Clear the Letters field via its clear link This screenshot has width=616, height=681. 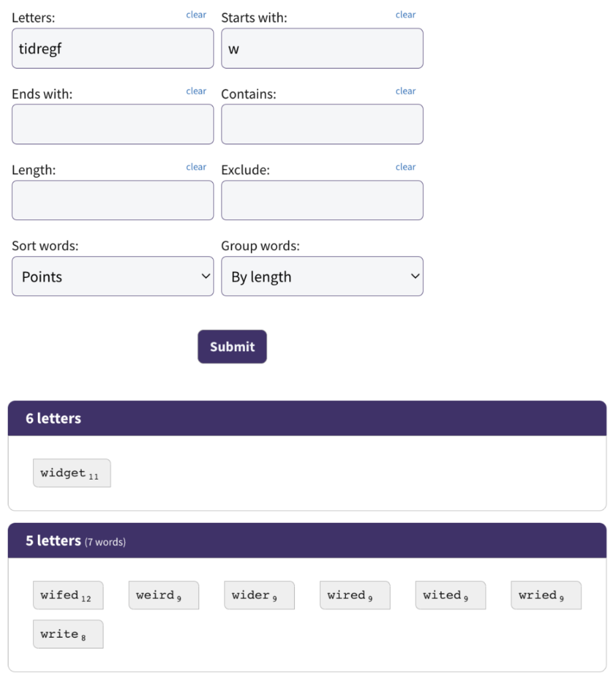click(196, 15)
